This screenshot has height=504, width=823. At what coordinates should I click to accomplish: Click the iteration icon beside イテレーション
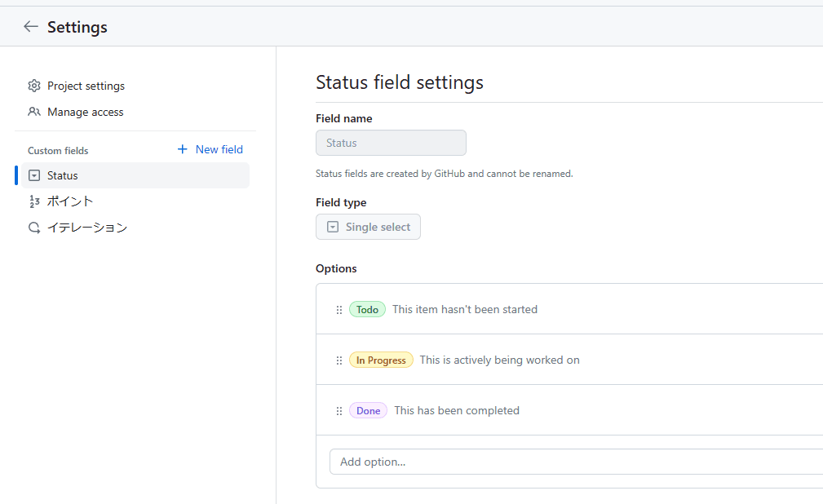coord(34,228)
